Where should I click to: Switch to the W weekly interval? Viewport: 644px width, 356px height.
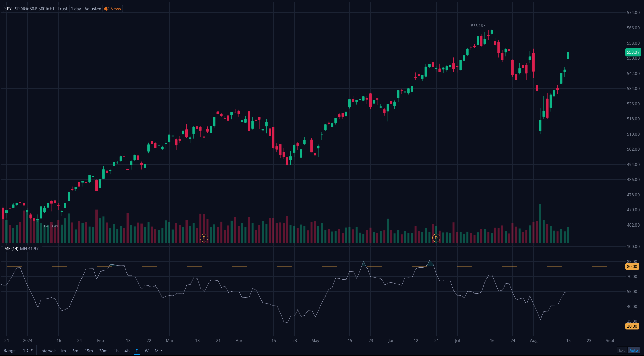point(147,351)
